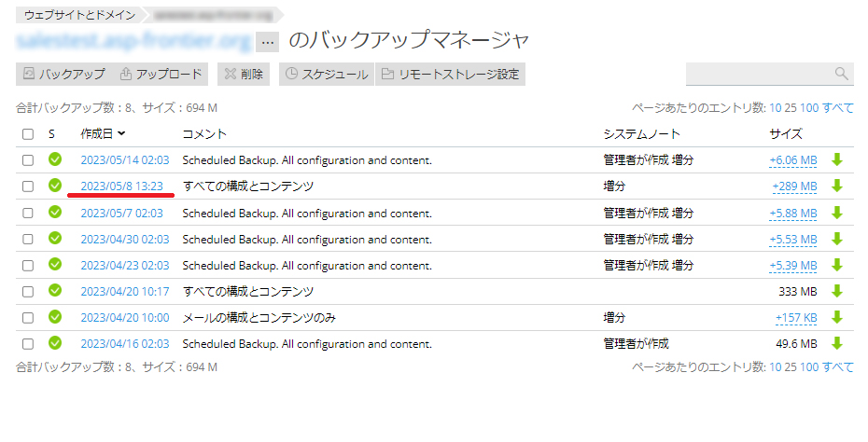Click the バックアップ toolbar button
868x442 pixels.
tap(64, 74)
